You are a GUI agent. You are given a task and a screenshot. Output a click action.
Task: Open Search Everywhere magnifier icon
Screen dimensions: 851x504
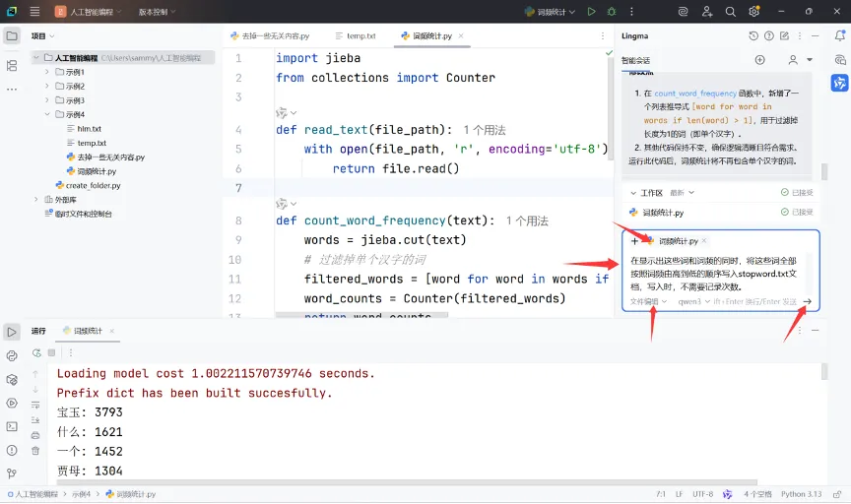pos(731,12)
